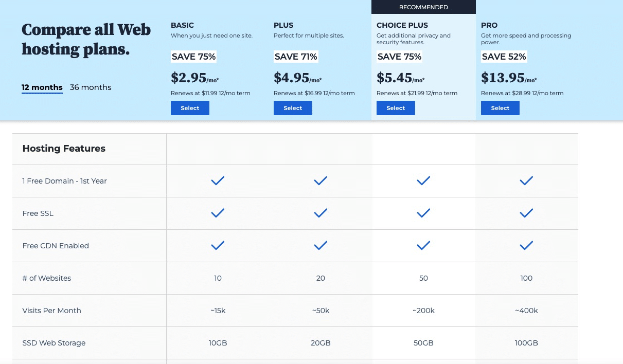Click the # of Websites row label
Screen dimensions: 623x364
pos(47,278)
